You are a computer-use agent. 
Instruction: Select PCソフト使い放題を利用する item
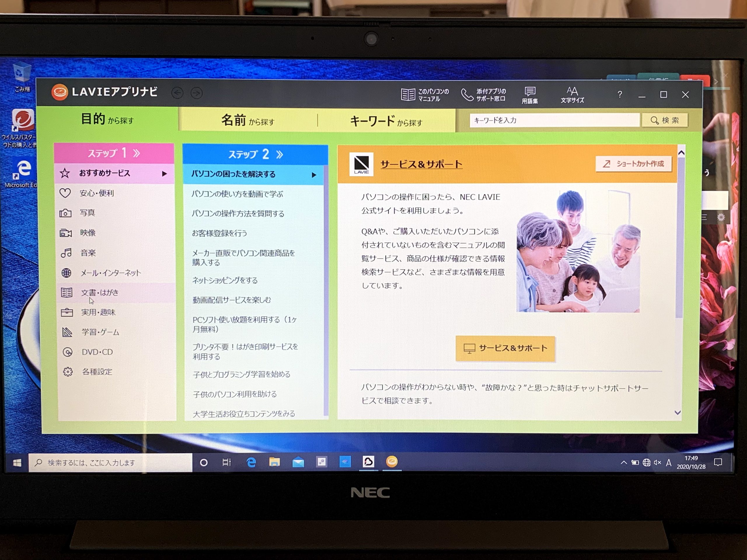coord(254,324)
